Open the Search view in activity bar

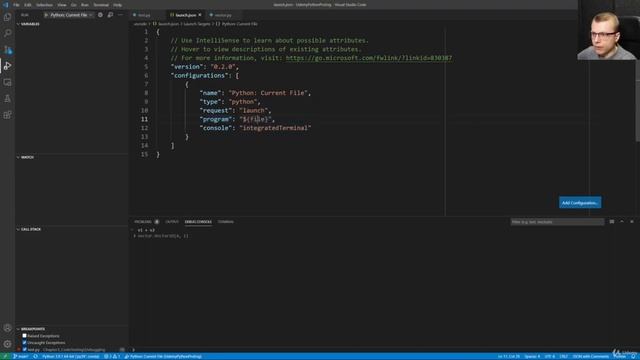(7, 33)
